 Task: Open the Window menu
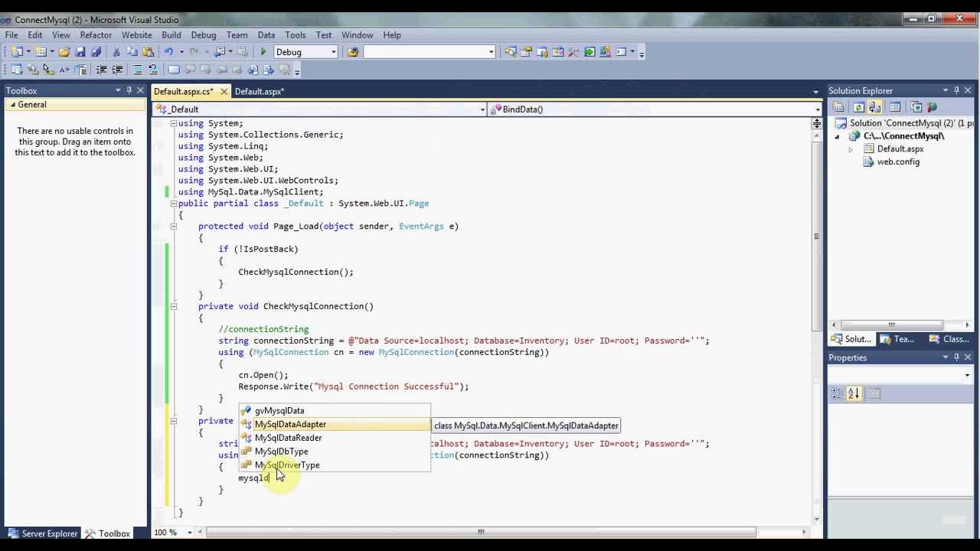pyautogui.click(x=358, y=35)
